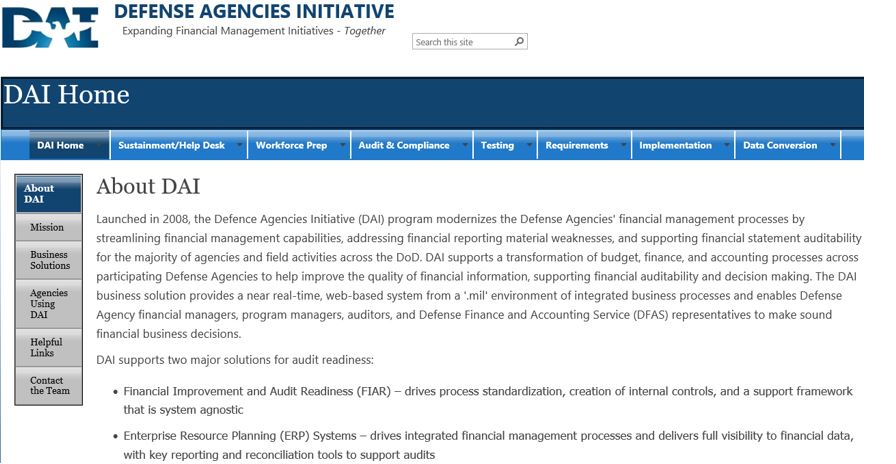Open Business Solutions in the sidebar
This screenshot has height=464, width=896.
(48, 260)
